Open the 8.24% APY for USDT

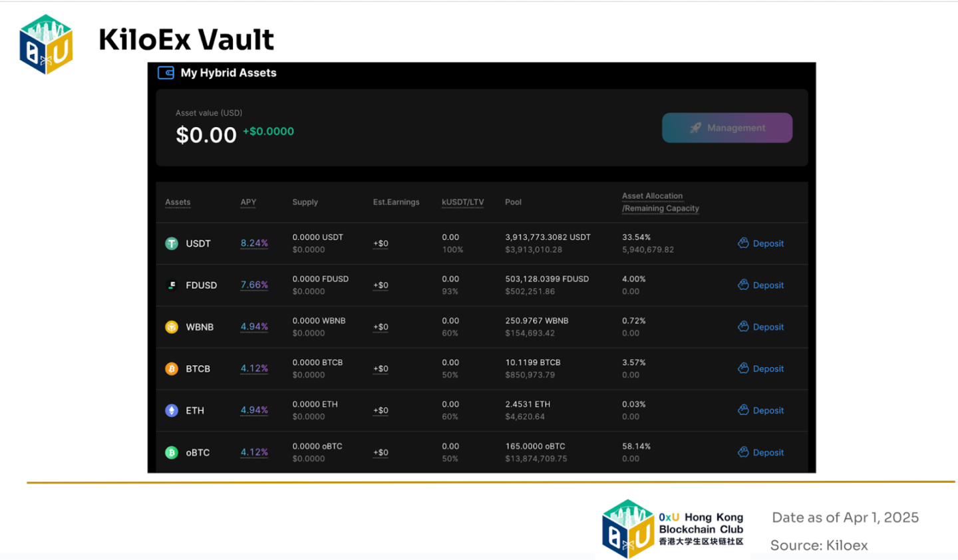pyautogui.click(x=254, y=243)
